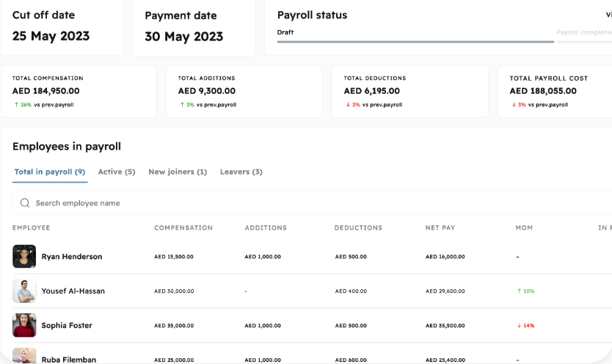The width and height of the screenshot is (612, 364).
Task: Click Ruba Filemban's compensation AED 25,000.00
Action: click(x=174, y=360)
